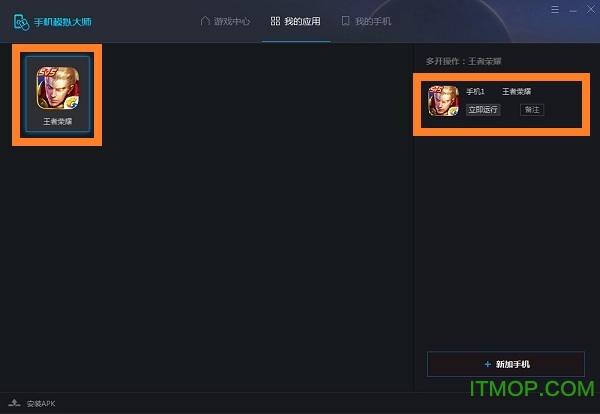
Task: Minimize the emulator window
Action: (x=573, y=10)
